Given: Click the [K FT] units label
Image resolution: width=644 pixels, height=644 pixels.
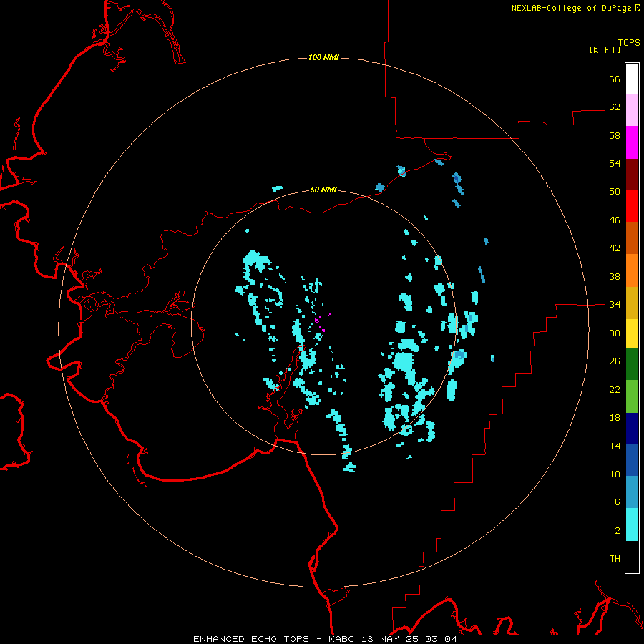Looking at the screenshot, I should 605,49.
